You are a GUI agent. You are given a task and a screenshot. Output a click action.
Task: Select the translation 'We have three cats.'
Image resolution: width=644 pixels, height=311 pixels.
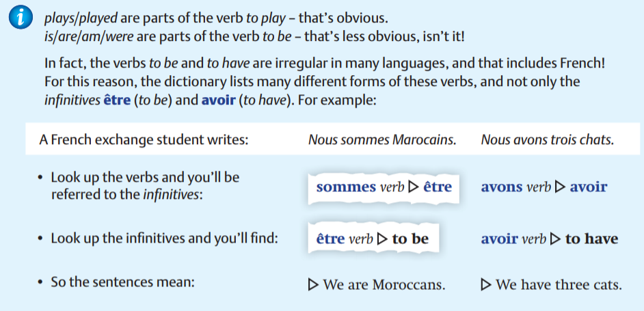coord(559,284)
